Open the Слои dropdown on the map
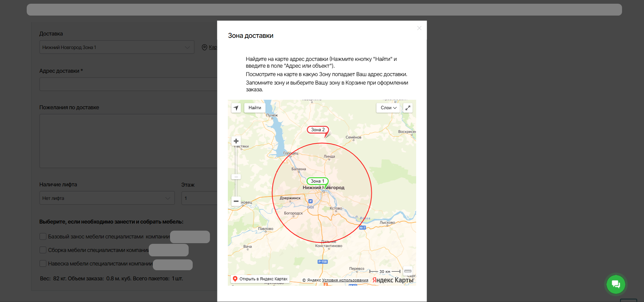The image size is (644, 302). [388, 108]
